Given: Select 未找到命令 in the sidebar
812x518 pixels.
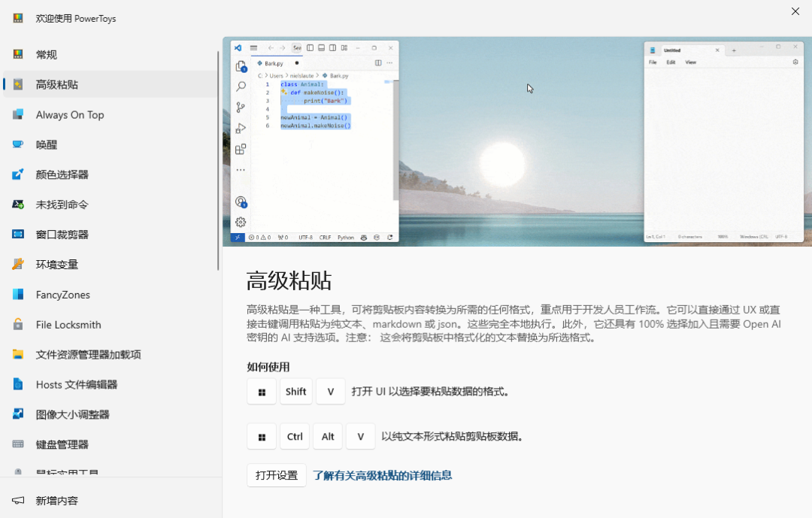Looking at the screenshot, I should [x=109, y=204].
